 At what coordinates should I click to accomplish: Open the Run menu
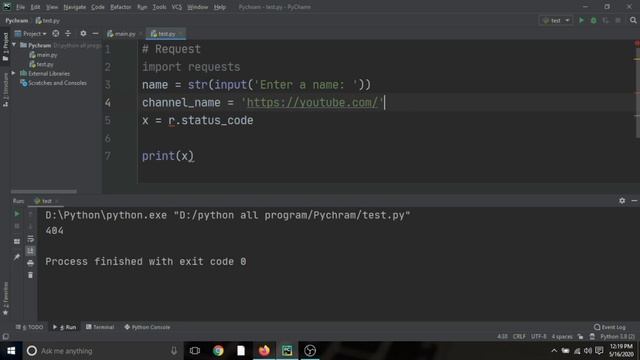[x=142, y=7]
